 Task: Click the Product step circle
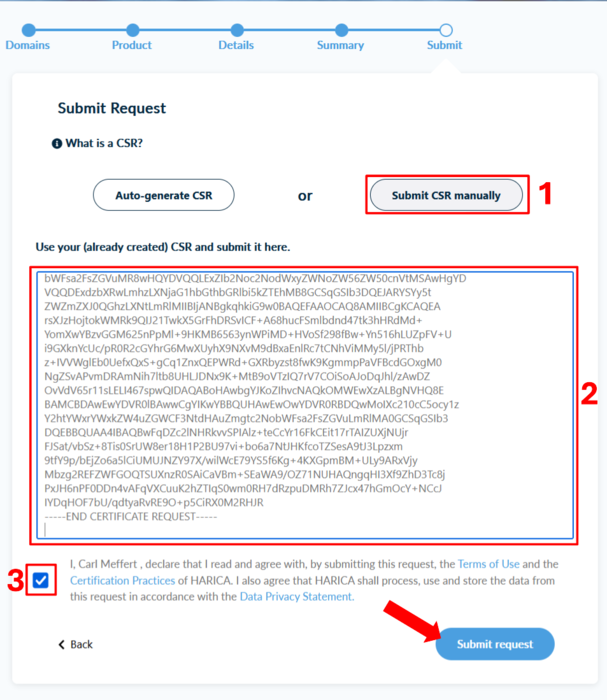(133, 30)
